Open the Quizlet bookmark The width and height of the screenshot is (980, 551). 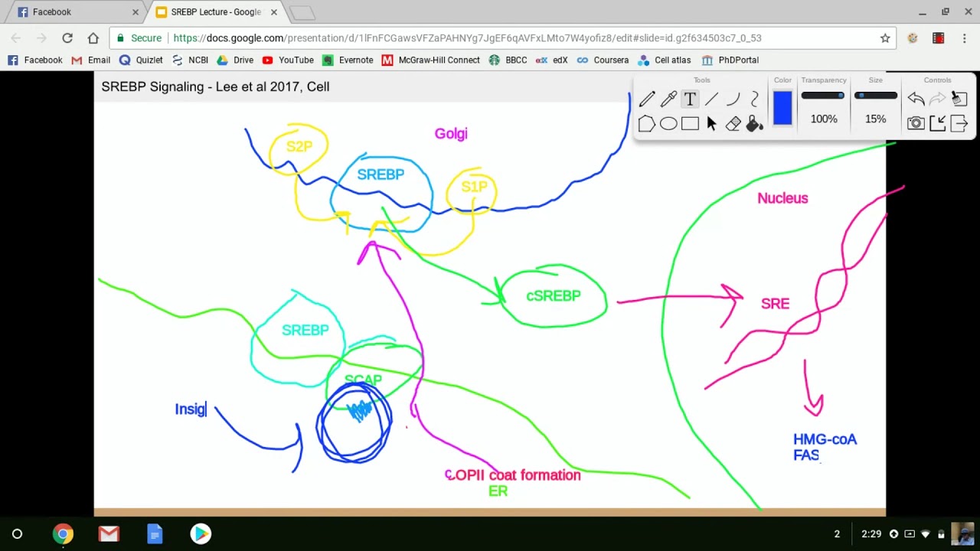(141, 60)
